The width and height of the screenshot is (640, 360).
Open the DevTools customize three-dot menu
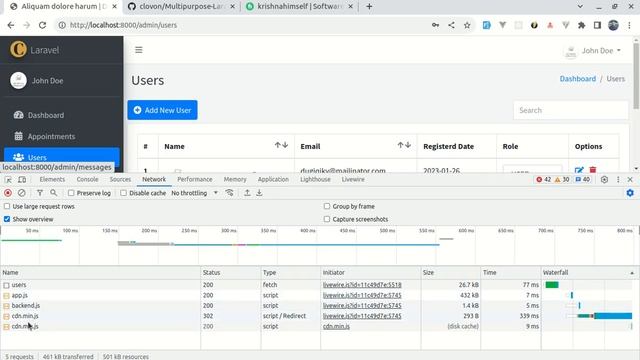(x=618, y=180)
